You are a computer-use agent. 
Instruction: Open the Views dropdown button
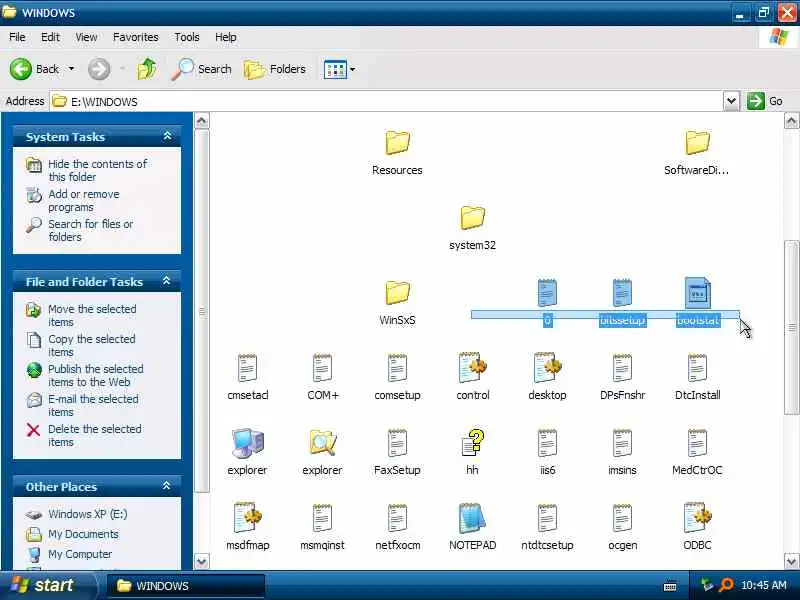(x=339, y=69)
